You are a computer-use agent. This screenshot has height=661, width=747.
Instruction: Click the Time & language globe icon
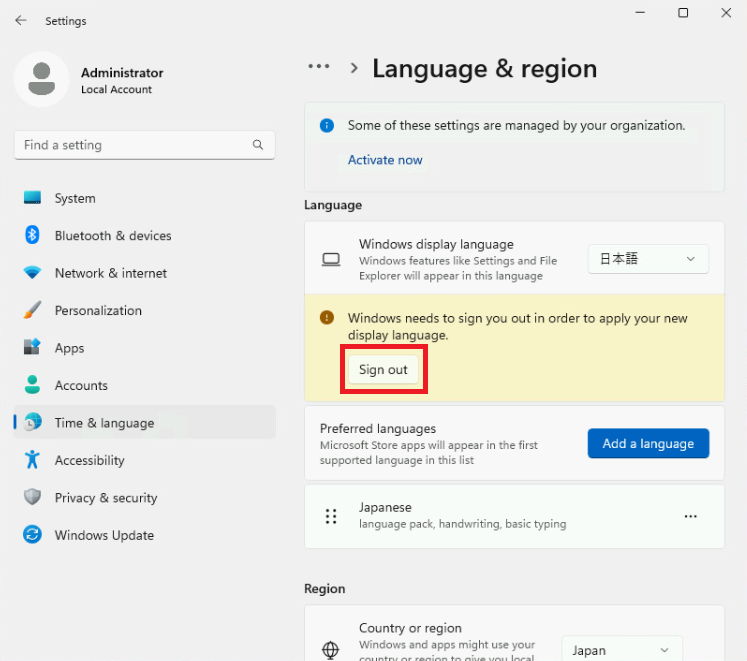coord(32,422)
